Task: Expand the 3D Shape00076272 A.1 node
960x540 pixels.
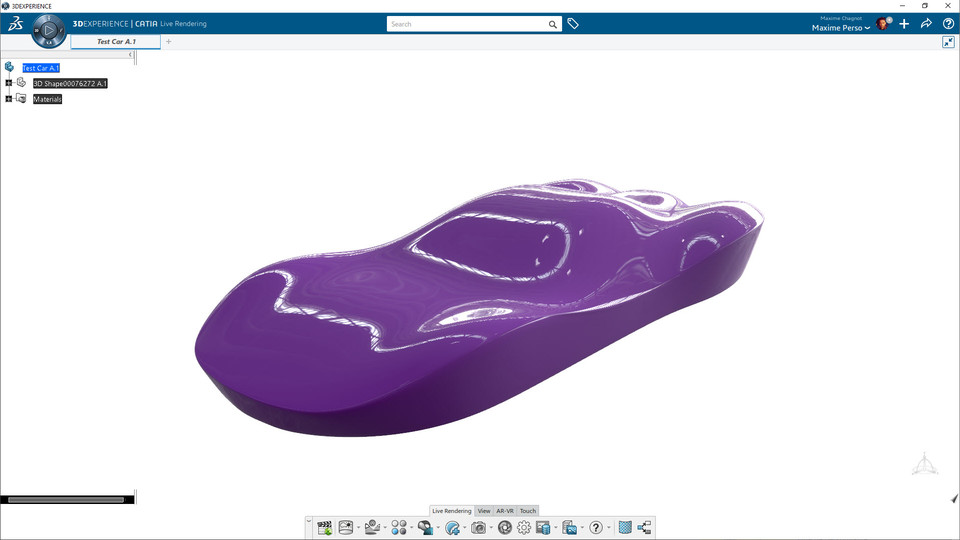Action: (x=9, y=83)
